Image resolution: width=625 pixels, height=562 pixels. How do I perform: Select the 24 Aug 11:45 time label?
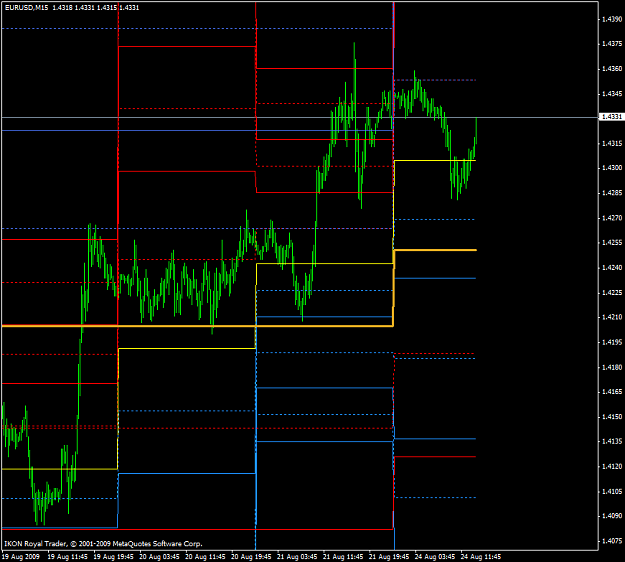tap(481, 556)
